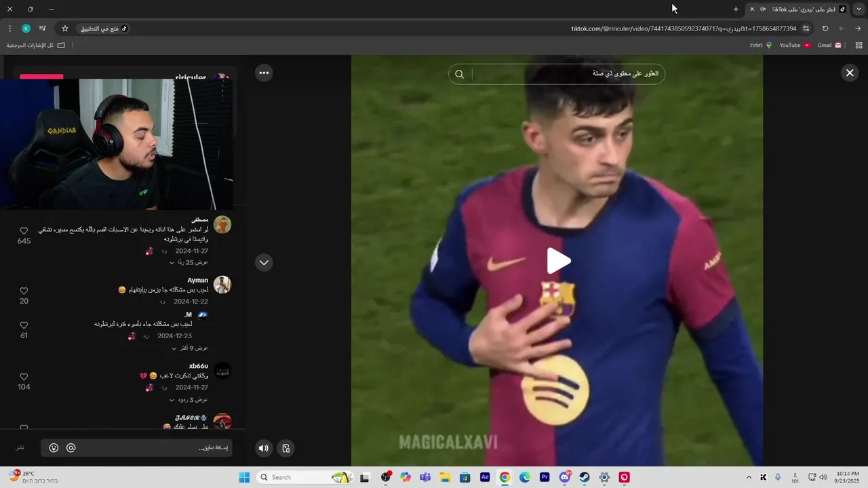The height and width of the screenshot is (488, 868).
Task: Open the clock showing 10:14 PM
Action: (x=848, y=477)
